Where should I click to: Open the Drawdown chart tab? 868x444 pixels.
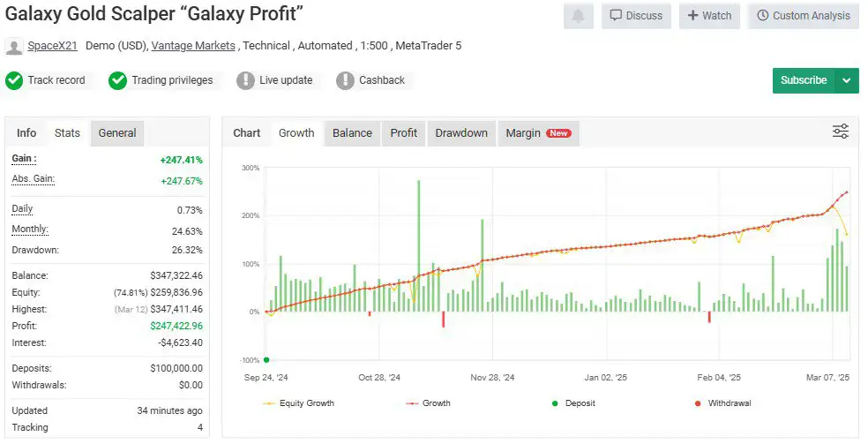(460, 133)
